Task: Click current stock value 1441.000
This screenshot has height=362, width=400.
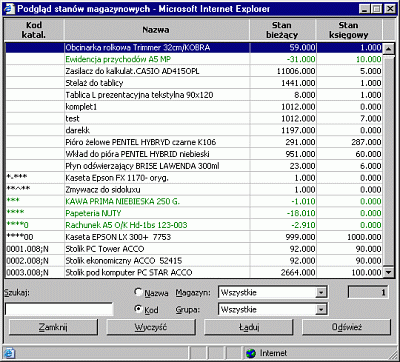Action: [x=298, y=83]
